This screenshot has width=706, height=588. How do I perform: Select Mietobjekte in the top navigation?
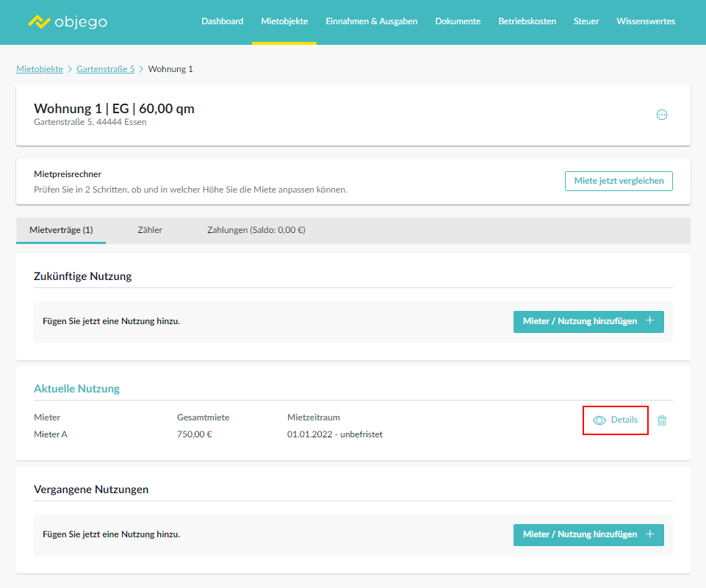click(x=284, y=21)
